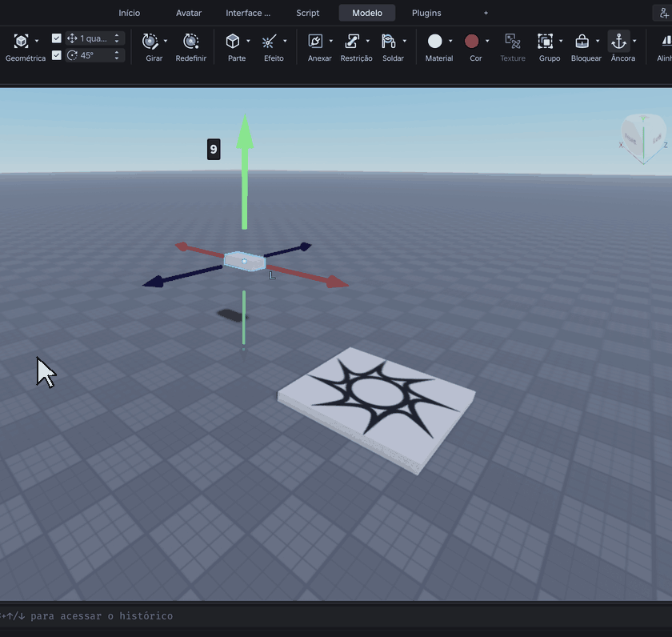The image size is (672, 637).
Task: Switch to the Início tab
Action: click(x=130, y=14)
